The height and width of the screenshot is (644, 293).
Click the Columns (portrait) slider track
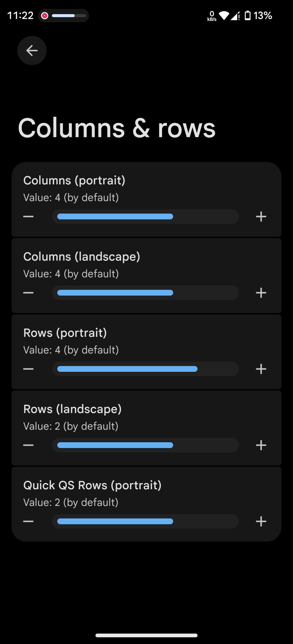coord(145,217)
